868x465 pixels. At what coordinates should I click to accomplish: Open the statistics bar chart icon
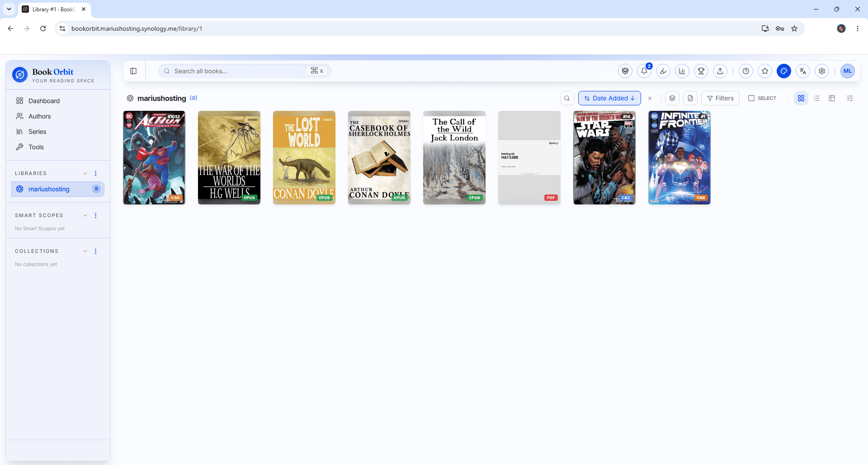click(682, 71)
